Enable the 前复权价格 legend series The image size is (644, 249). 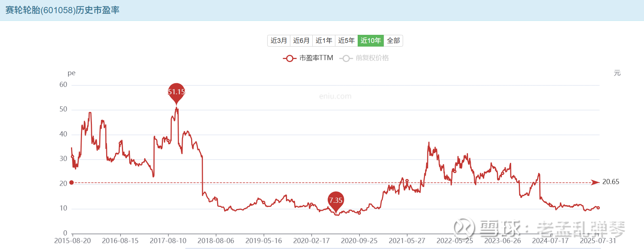coord(364,58)
